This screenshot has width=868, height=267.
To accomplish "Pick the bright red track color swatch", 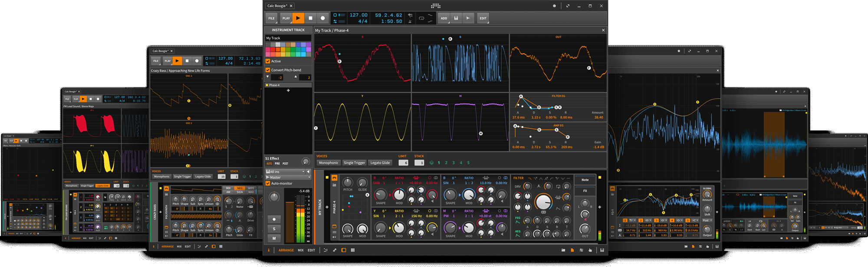I will click(273, 49).
